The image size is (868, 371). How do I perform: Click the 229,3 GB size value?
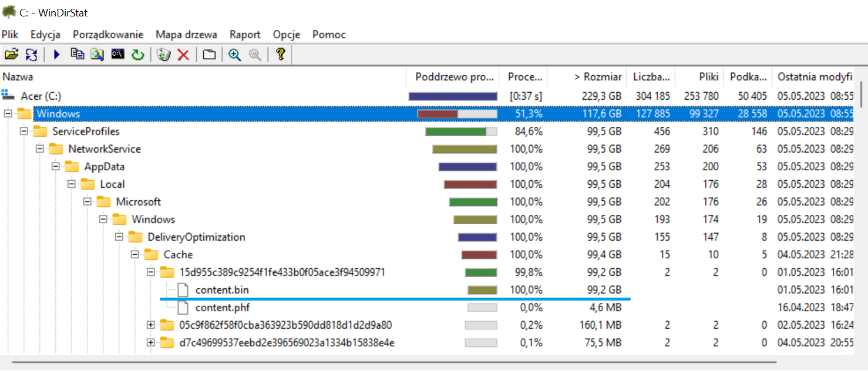point(602,96)
